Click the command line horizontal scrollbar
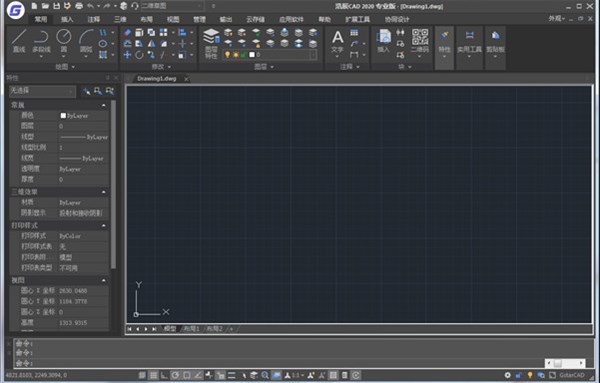600x383 pixels. tap(565, 363)
